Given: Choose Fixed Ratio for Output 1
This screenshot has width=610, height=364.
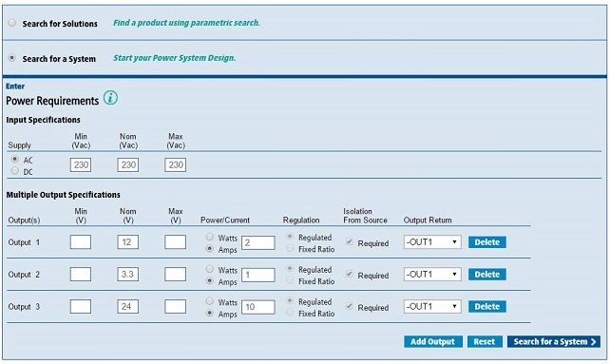Looking at the screenshot, I should (x=290, y=248).
